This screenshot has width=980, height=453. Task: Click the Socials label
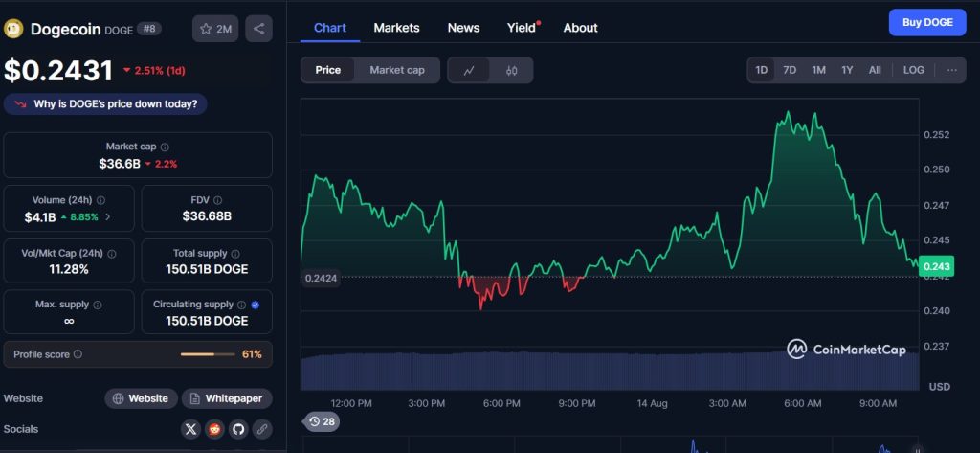coord(21,429)
